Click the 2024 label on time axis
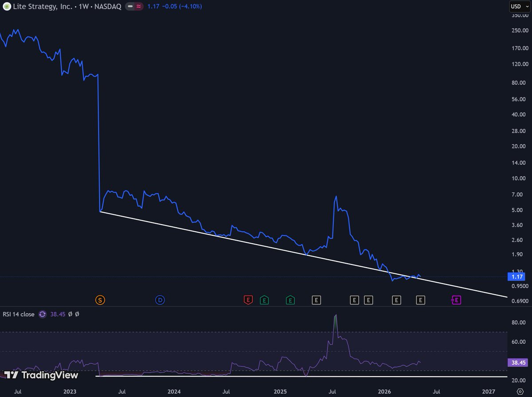Image resolution: width=532 pixels, height=397 pixels. click(x=174, y=392)
